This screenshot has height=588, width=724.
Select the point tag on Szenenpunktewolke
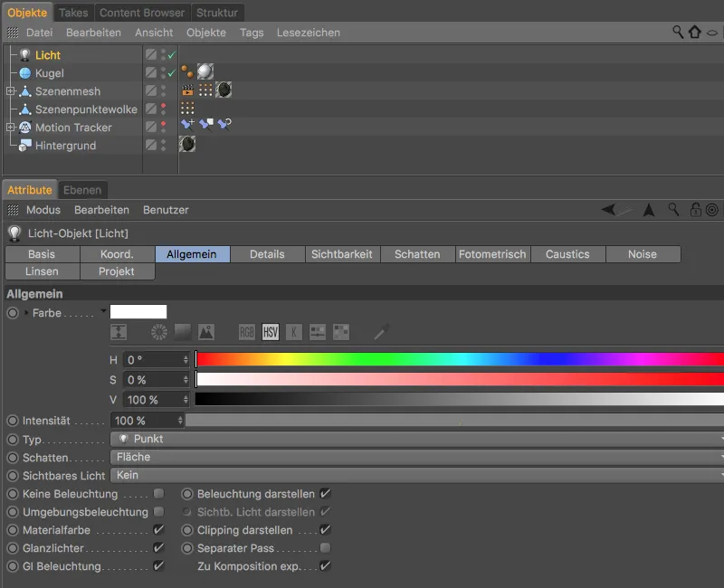tap(187, 108)
